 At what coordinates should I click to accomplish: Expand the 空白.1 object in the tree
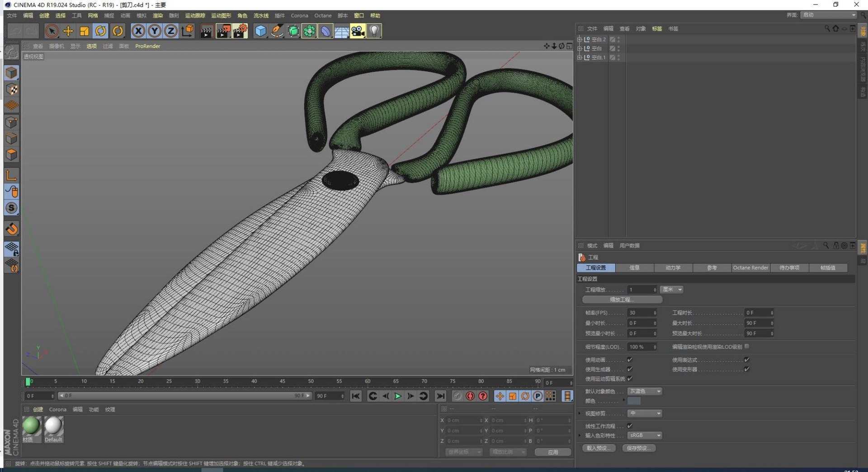pyautogui.click(x=580, y=57)
